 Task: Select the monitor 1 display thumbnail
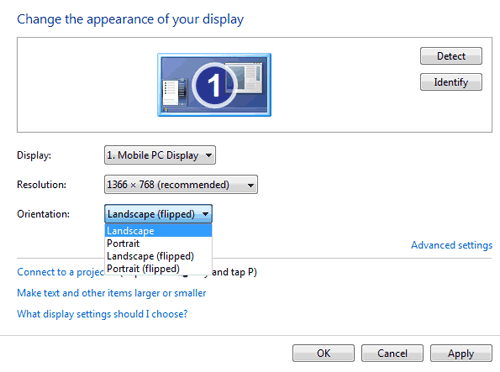[214, 85]
